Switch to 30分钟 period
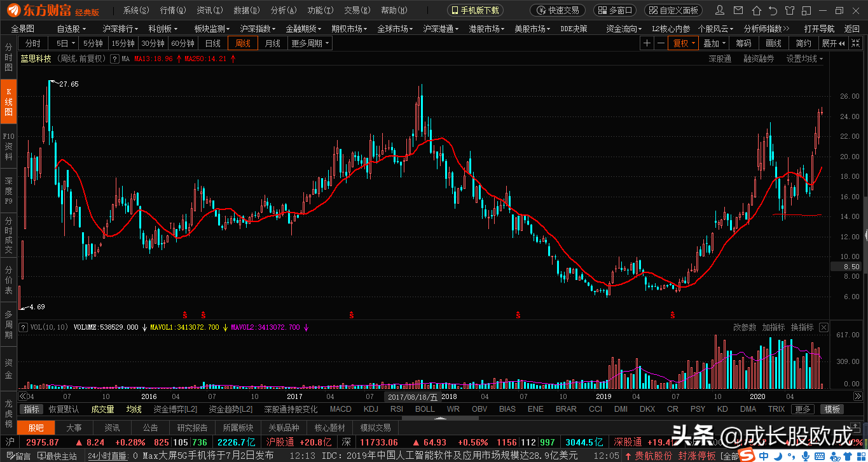The image size is (868, 462). point(153,43)
